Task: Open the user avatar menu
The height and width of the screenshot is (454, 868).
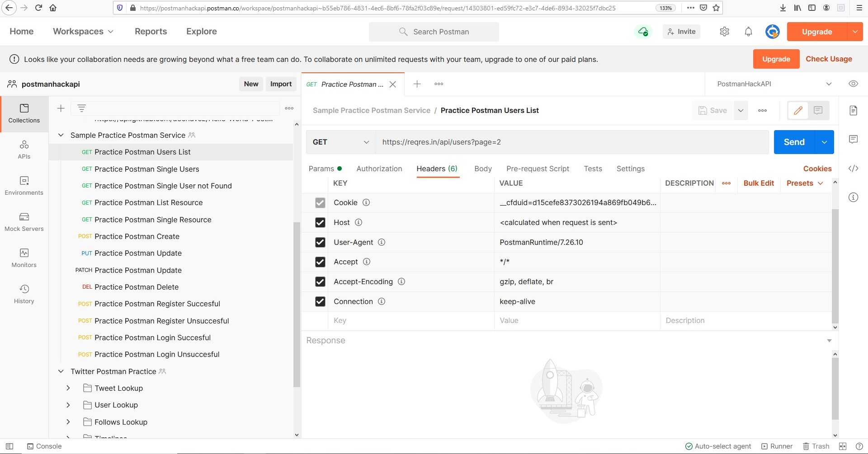Action: (772, 32)
